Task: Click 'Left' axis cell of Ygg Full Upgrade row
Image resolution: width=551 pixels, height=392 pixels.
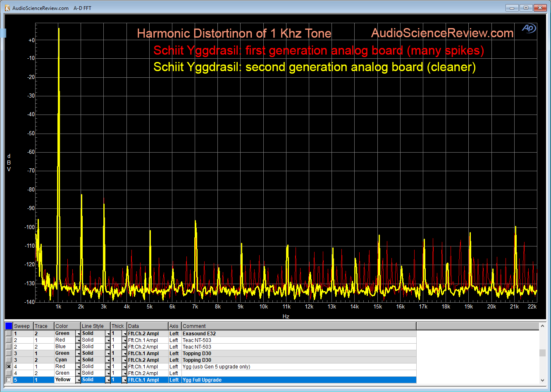Action: pos(175,380)
